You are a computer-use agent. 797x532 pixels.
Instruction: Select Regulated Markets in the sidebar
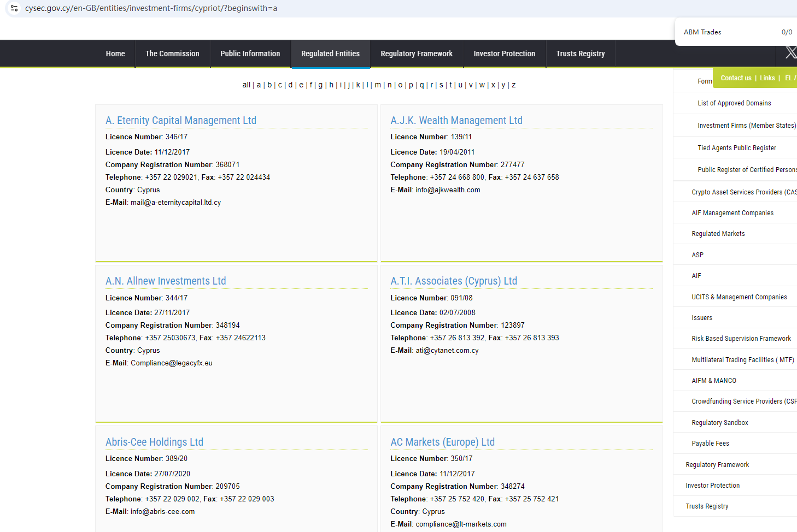718,234
